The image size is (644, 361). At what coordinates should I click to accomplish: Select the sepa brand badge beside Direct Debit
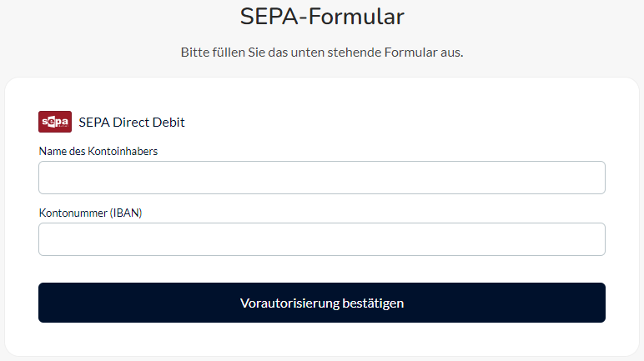(55, 122)
